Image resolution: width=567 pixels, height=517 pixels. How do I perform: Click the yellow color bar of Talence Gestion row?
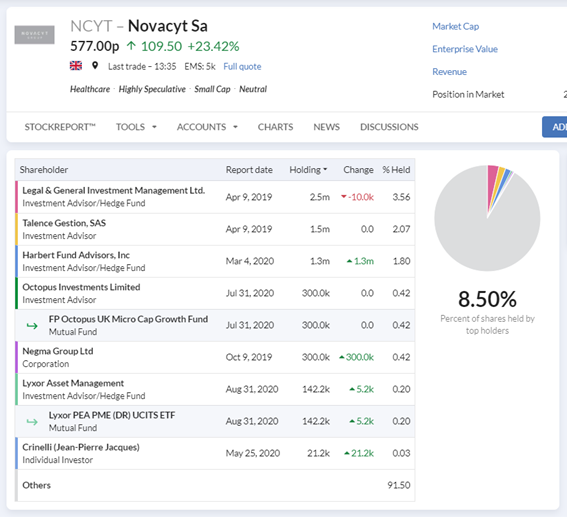[16, 229]
